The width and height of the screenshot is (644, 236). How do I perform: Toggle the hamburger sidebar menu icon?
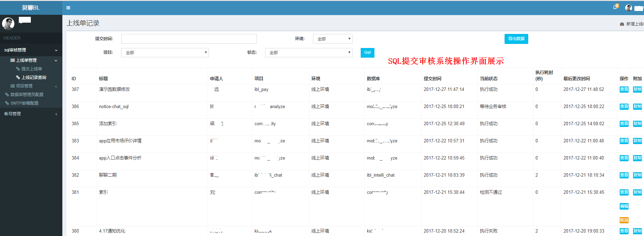[68, 8]
